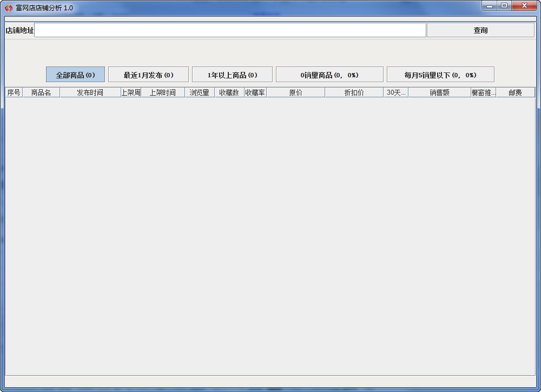Select the 1年以上商品 filter button
The height and width of the screenshot is (392, 541).
point(232,74)
